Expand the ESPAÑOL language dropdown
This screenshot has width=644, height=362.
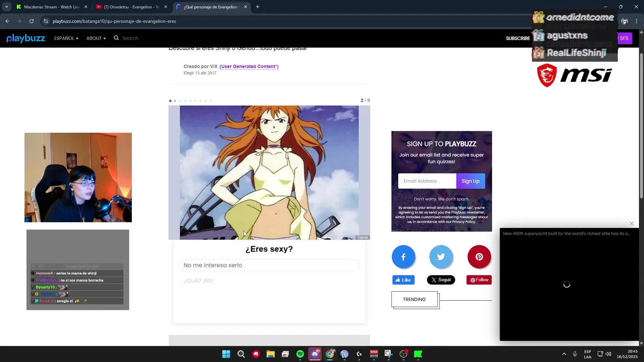[x=66, y=38]
